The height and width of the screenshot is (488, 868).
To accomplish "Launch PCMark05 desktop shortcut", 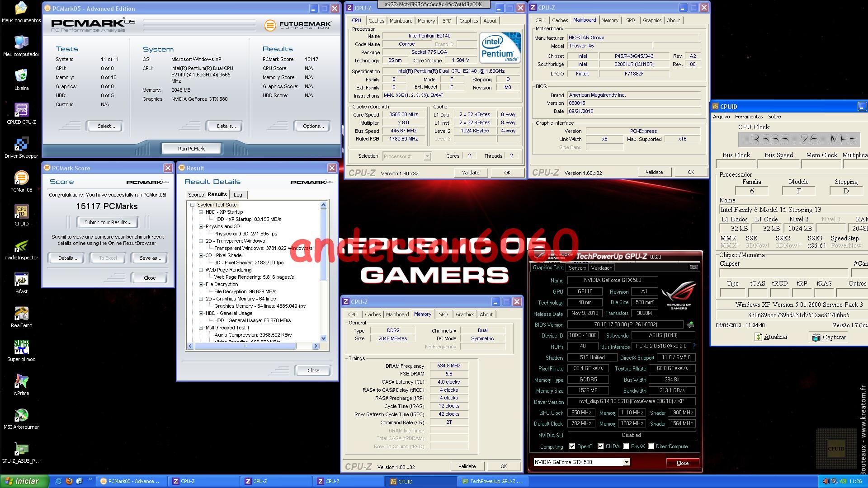I will [x=21, y=182].
